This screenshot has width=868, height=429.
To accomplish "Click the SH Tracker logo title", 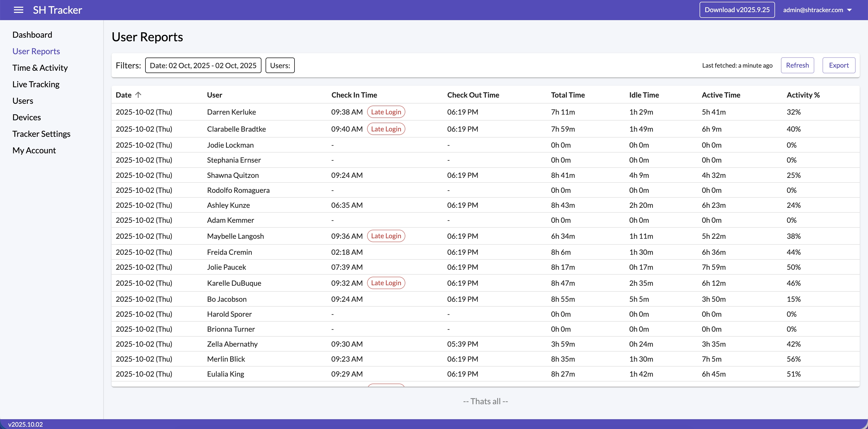I will [57, 10].
